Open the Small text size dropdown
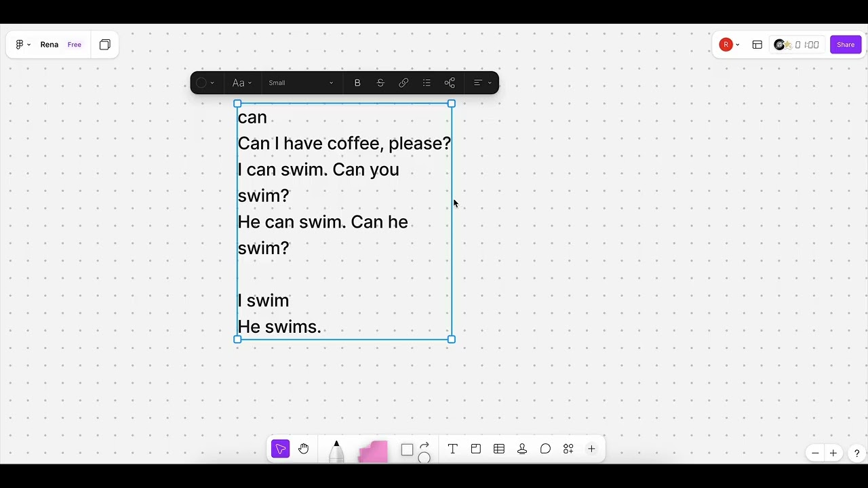Screen dimensions: 868x488 [301, 83]
